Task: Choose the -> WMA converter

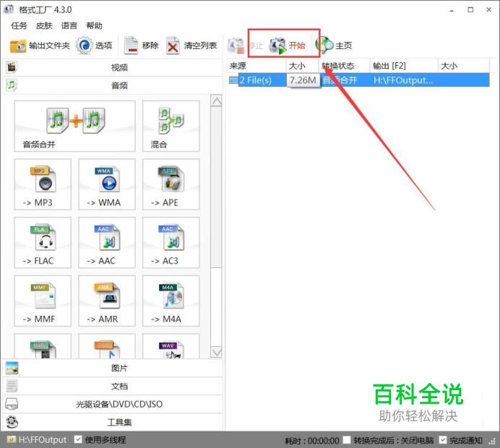Action: 107,184
